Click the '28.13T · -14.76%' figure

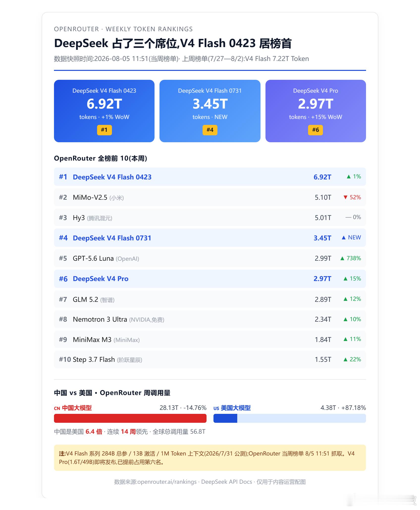tap(183, 408)
